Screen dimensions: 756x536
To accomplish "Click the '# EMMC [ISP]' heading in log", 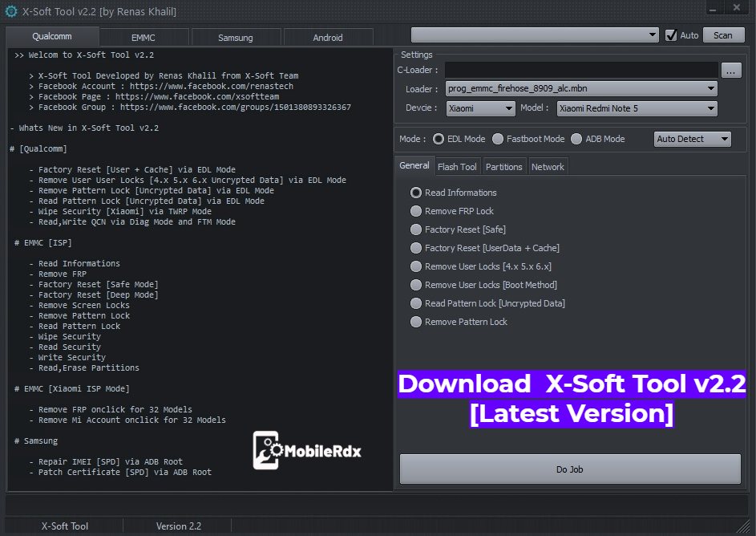I will pyautogui.click(x=43, y=242).
